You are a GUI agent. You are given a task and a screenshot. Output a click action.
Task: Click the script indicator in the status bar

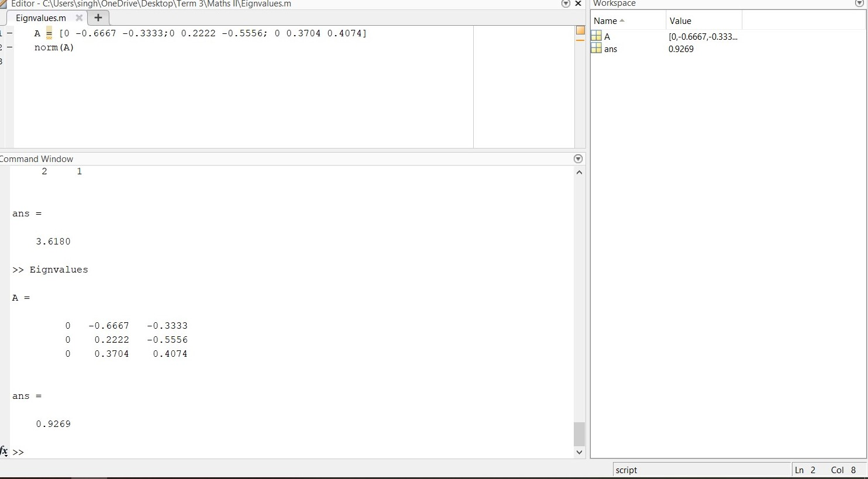click(x=626, y=470)
